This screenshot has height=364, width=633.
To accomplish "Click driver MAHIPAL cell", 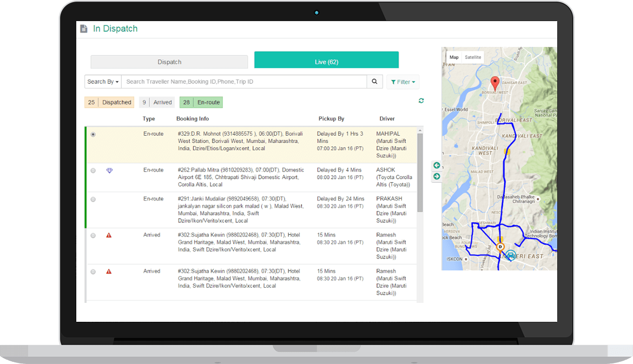I will (392, 144).
